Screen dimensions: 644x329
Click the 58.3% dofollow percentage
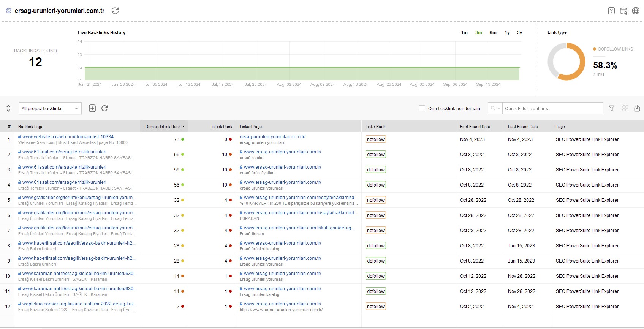coord(605,65)
